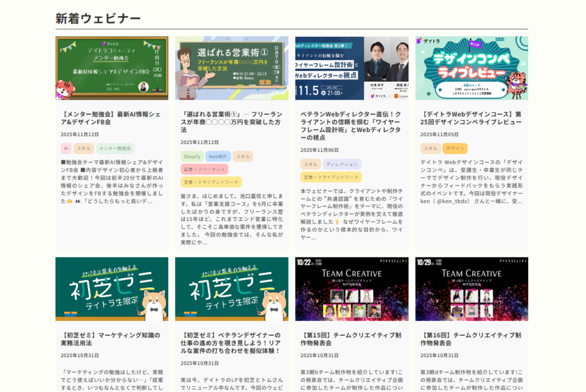The image size is (586, 392).
Task: Click 営業・クライアントワーク tag under ベテランWebディレクター
Action: click(331, 177)
